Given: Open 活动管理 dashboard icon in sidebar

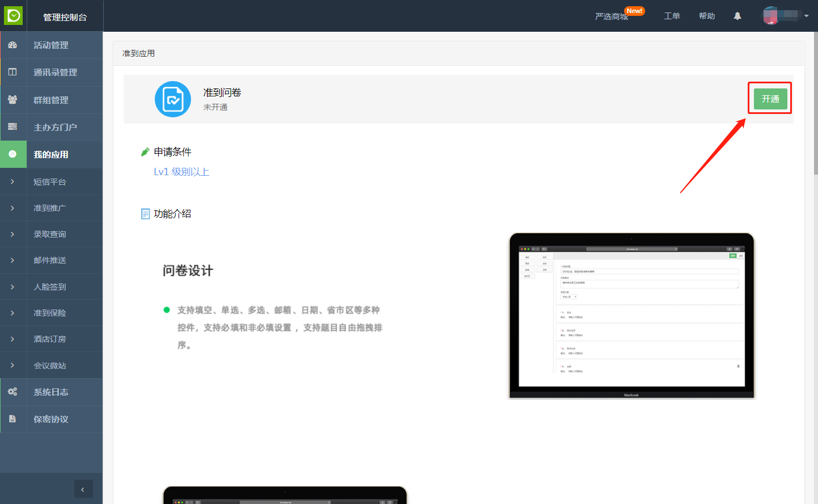Looking at the screenshot, I should 12,45.
